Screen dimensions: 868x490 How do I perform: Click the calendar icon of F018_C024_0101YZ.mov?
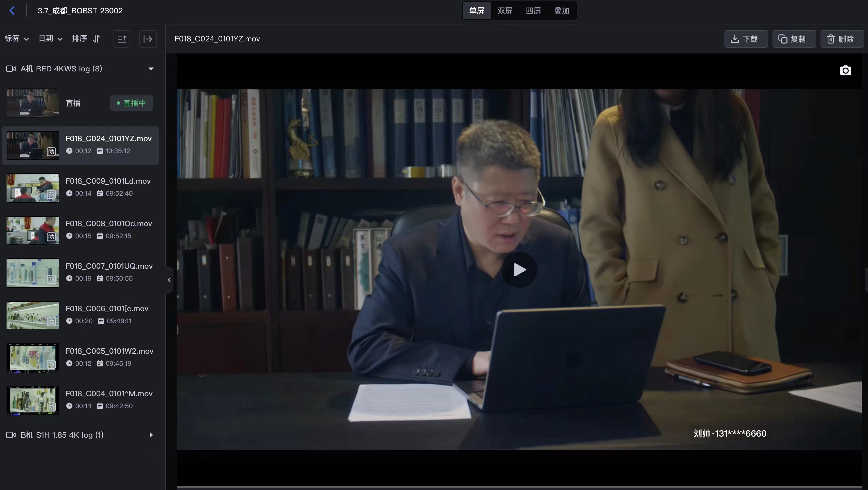(x=100, y=151)
